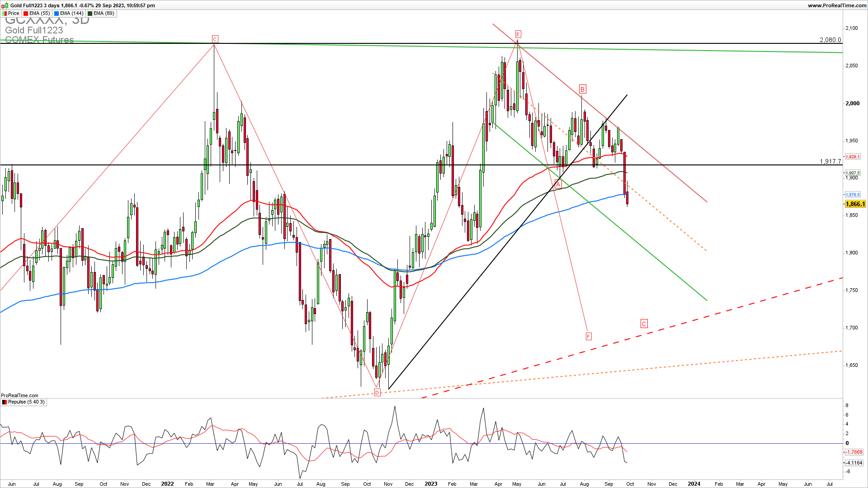Image resolution: width=868 pixels, height=488 pixels.
Task: Open the EMA (144) indicator legend
Action: point(69,14)
